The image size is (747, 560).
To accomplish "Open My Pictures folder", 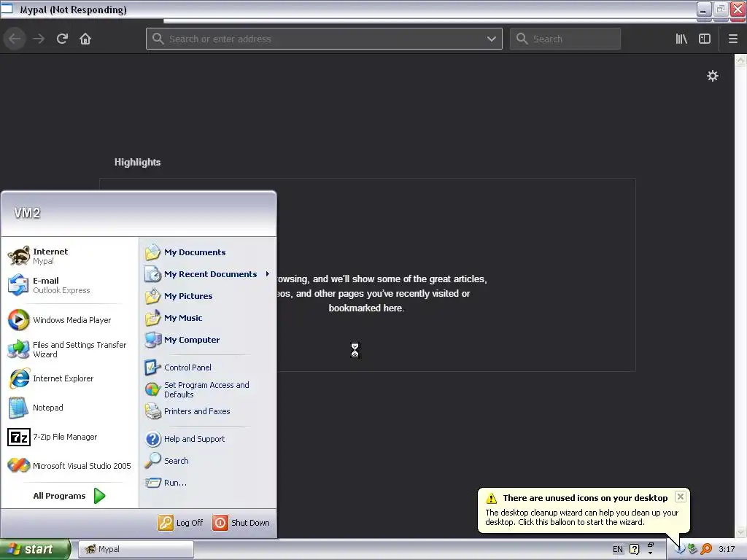I will pyautogui.click(x=208, y=296).
